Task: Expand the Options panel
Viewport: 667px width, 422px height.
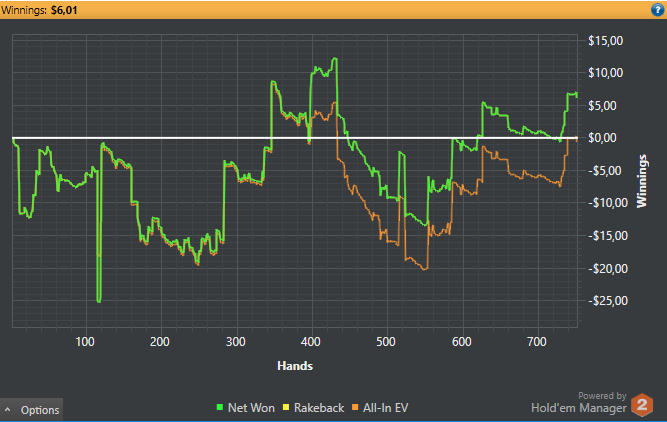Action: [x=31, y=410]
